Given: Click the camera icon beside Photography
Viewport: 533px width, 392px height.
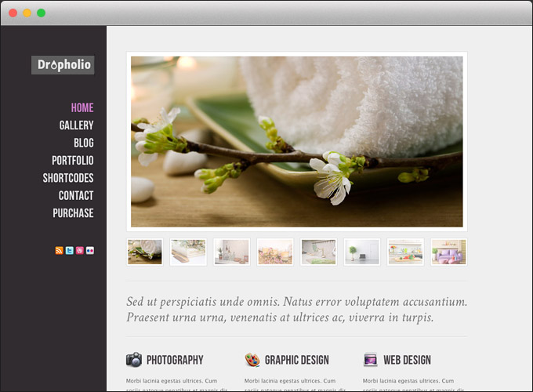Looking at the screenshot, I should click(x=134, y=360).
